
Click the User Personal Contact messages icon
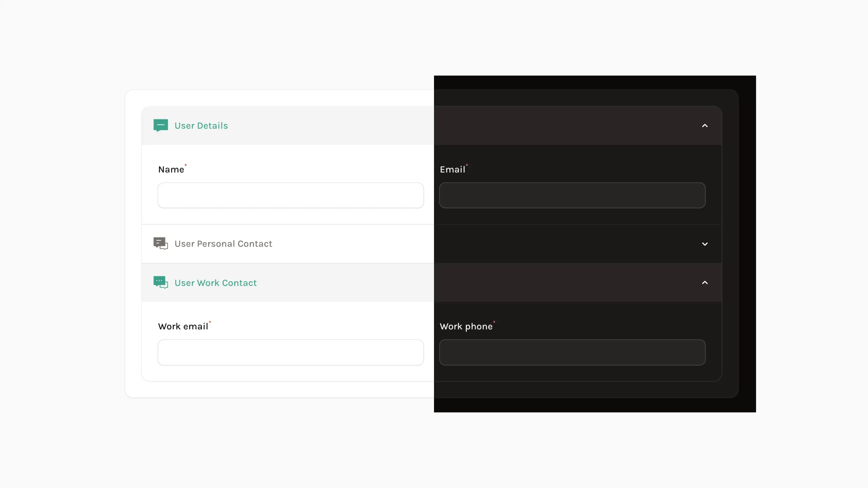pos(160,243)
